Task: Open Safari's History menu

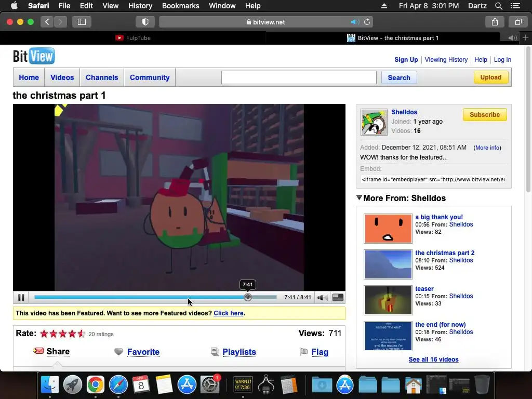Action: (x=140, y=6)
